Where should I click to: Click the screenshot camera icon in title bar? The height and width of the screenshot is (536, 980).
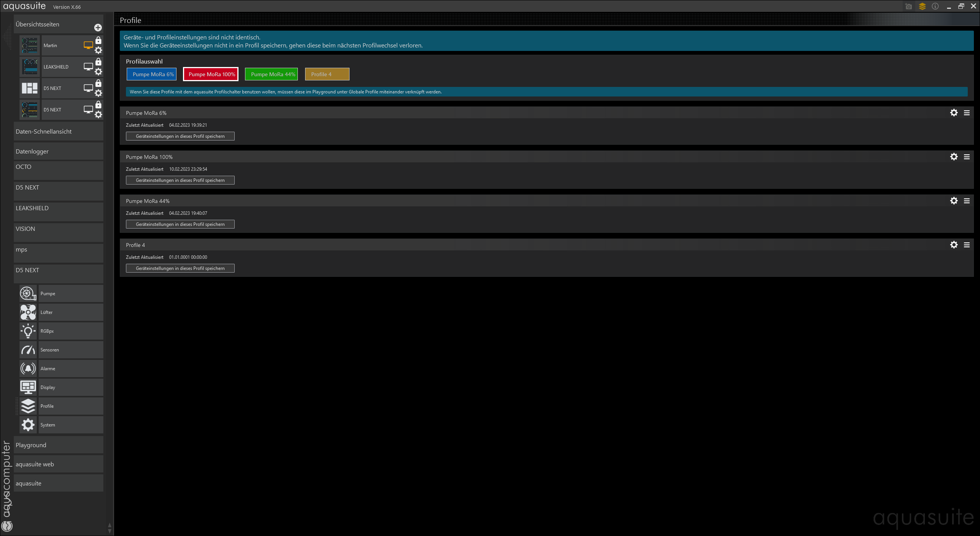click(x=908, y=7)
